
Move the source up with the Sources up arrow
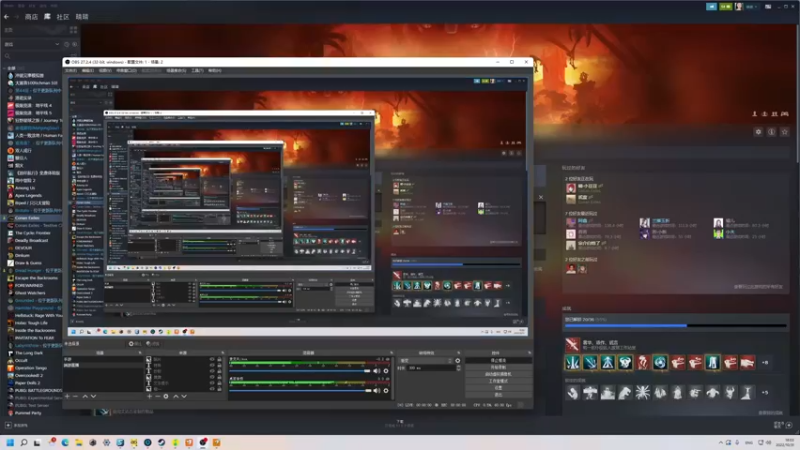176,396
